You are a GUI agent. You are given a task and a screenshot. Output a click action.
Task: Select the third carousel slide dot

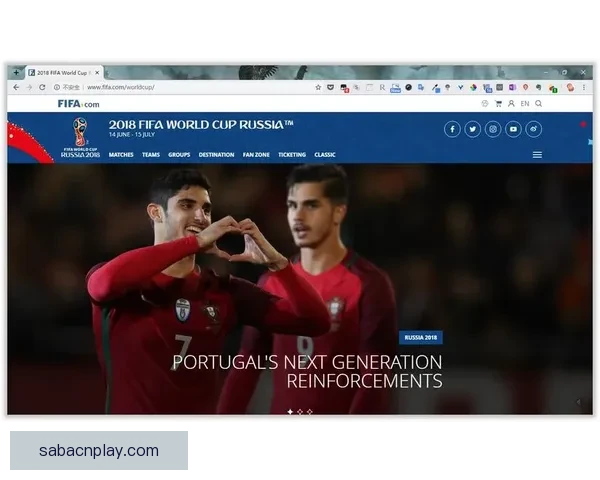pyautogui.click(x=310, y=412)
